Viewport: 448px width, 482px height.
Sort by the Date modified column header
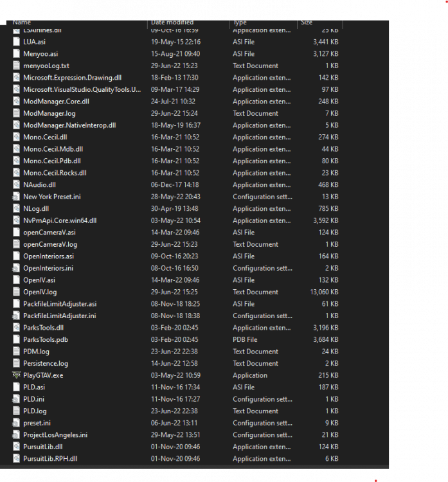[172, 22]
